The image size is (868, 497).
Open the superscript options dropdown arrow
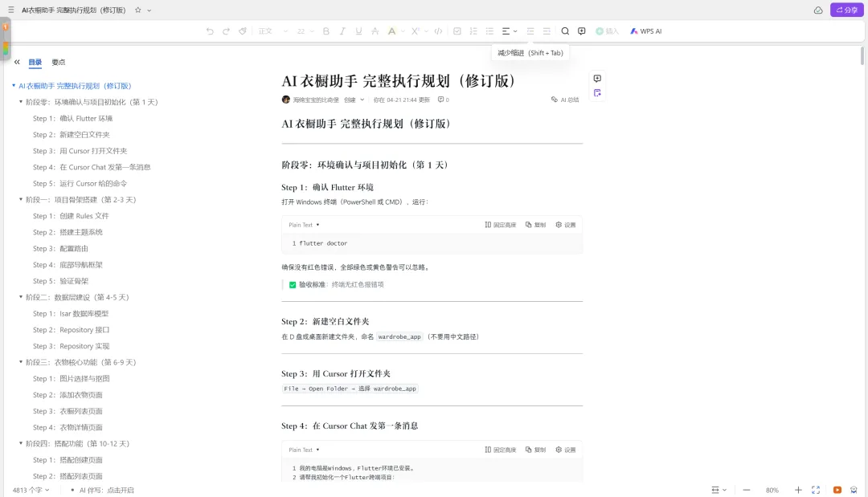(426, 31)
